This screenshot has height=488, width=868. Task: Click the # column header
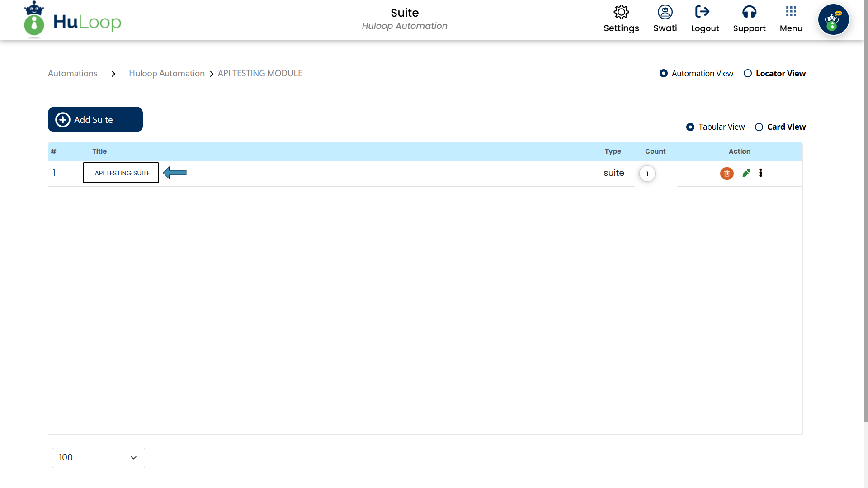coord(53,151)
